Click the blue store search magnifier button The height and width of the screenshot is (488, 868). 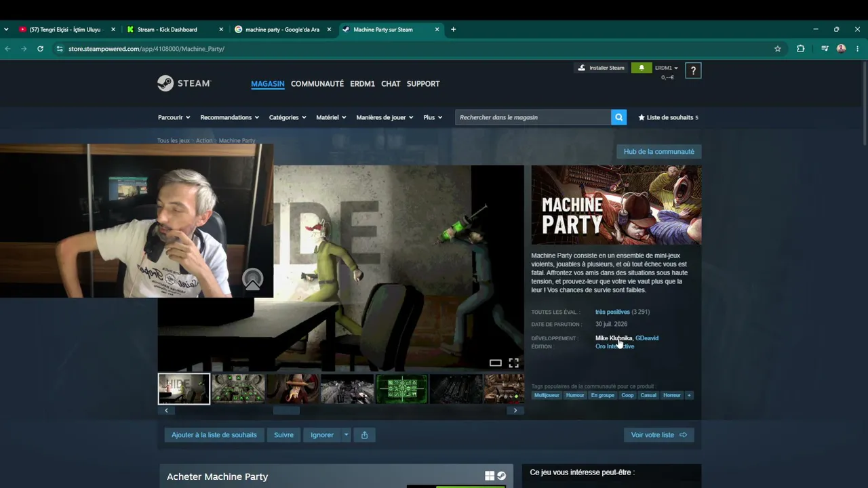(618, 117)
